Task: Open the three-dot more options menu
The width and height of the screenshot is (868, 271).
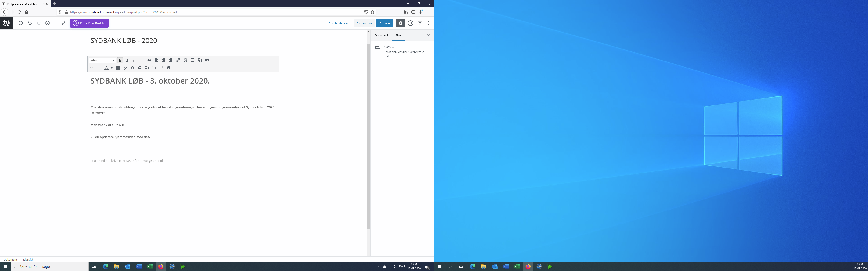Action: pos(429,23)
